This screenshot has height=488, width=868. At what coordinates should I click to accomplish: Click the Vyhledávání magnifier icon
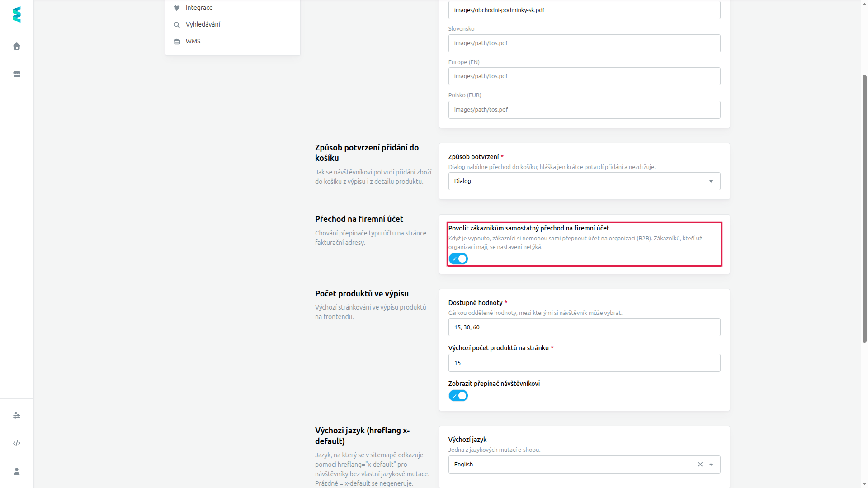pos(177,24)
